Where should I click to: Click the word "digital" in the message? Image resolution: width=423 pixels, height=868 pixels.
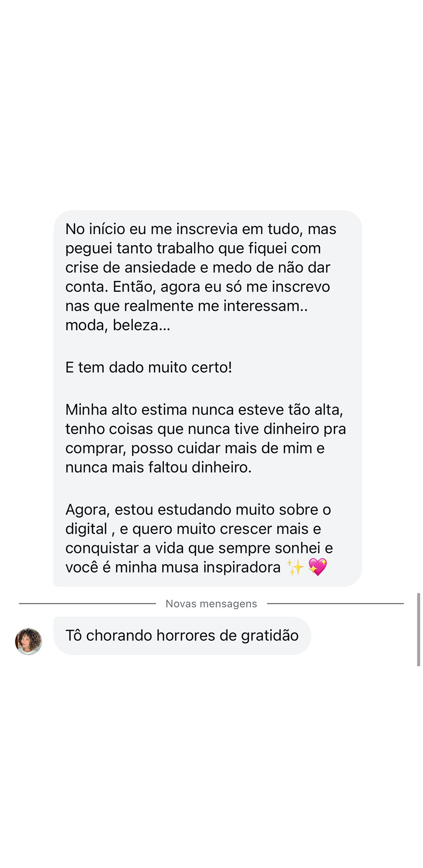[x=86, y=529]
